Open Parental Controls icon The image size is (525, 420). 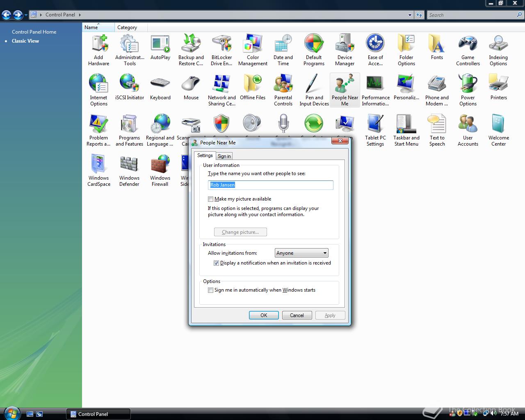(x=283, y=90)
